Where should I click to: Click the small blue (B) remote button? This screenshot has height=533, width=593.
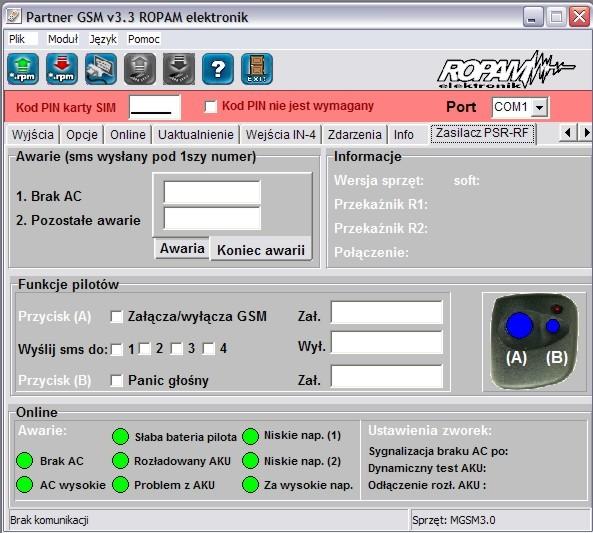[x=553, y=326]
